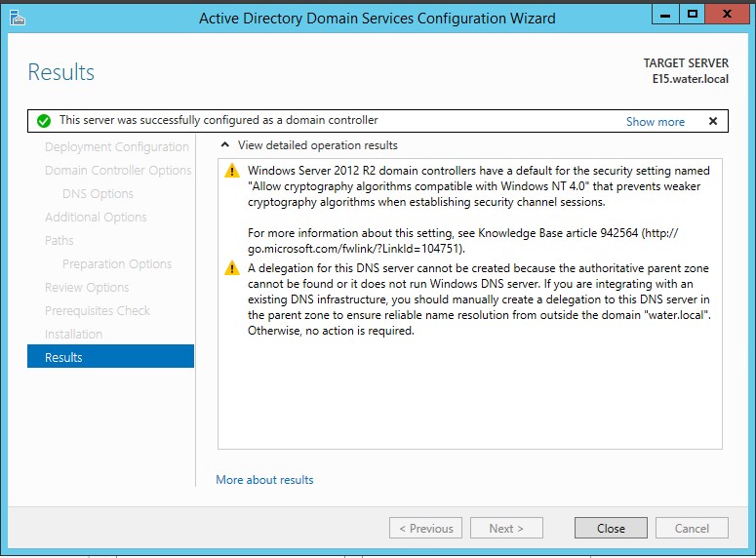Image resolution: width=756 pixels, height=558 pixels.
Task: Select DNS Options sidebar item
Action: coord(98,194)
